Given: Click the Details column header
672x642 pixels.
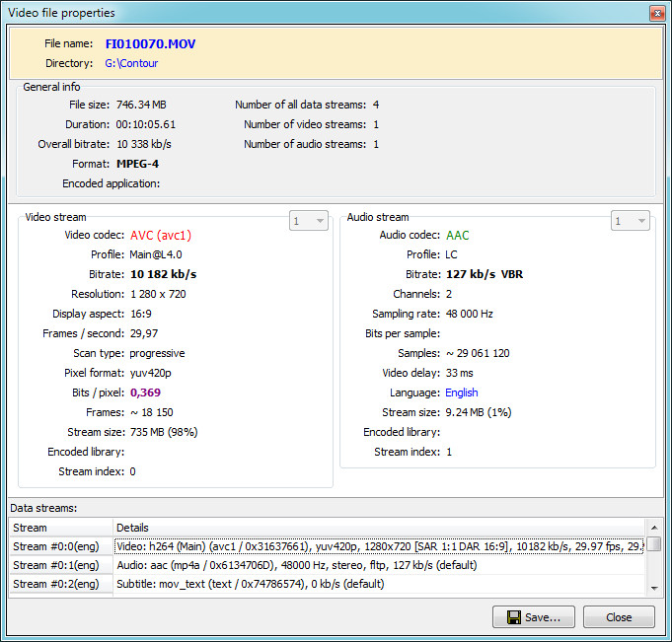Looking at the screenshot, I should tap(379, 528).
